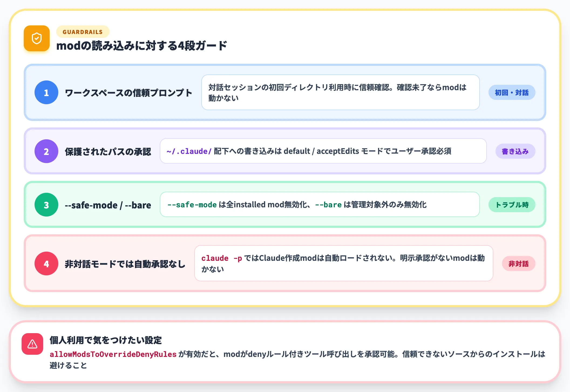
Task: Select the 非対話 tag
Action: coord(518,263)
